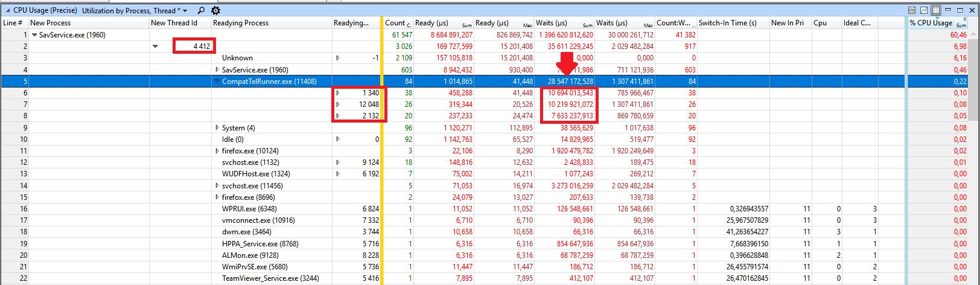The width and height of the screenshot is (980, 285).
Task: Sort by Waits (µs) Sum column header
Action: pos(564,23)
